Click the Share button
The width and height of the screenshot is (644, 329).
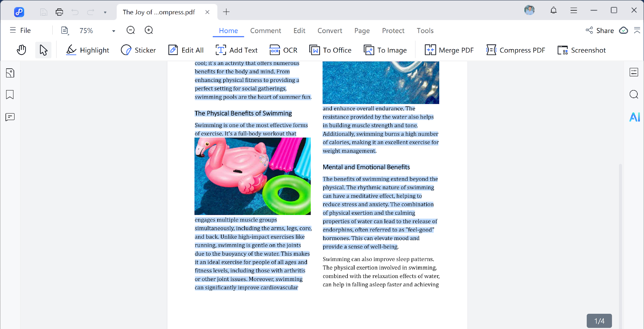pyautogui.click(x=600, y=30)
